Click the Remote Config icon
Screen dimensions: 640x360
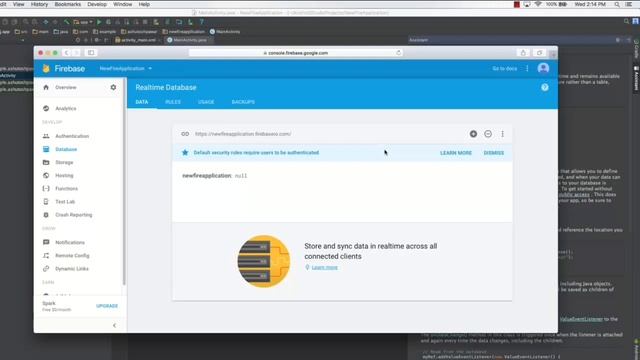pos(46,256)
